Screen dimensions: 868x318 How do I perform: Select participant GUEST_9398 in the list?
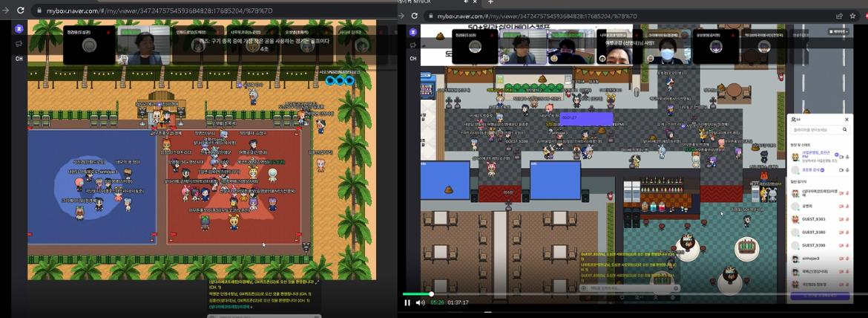click(x=820, y=245)
